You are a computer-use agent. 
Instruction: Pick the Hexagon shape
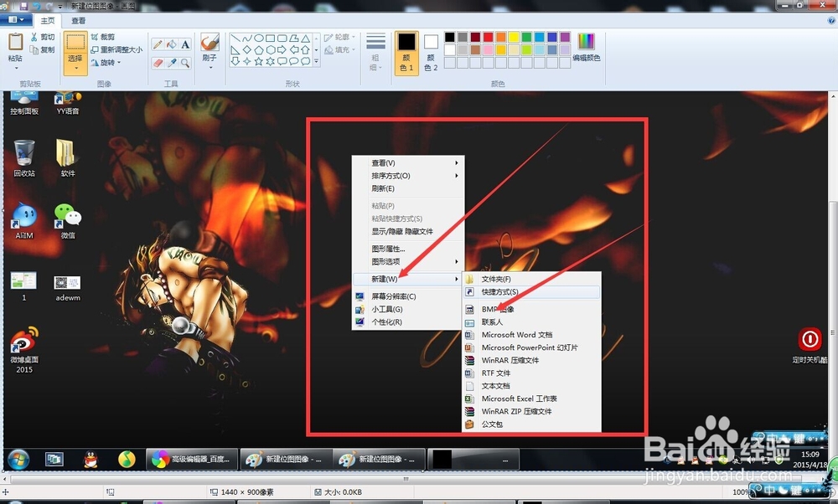pyautogui.click(x=271, y=50)
